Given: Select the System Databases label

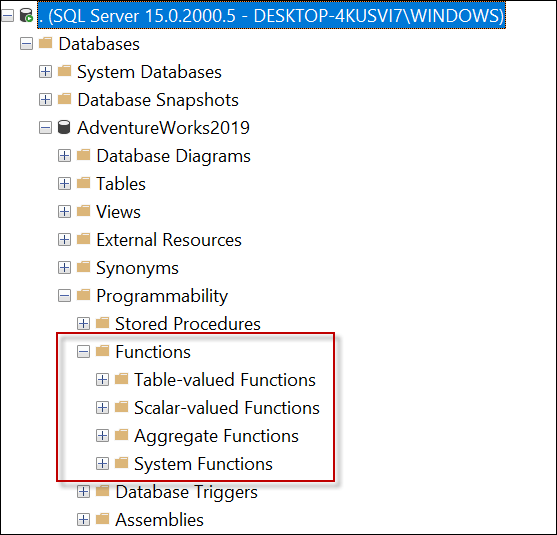Looking at the screenshot, I should tap(149, 72).
